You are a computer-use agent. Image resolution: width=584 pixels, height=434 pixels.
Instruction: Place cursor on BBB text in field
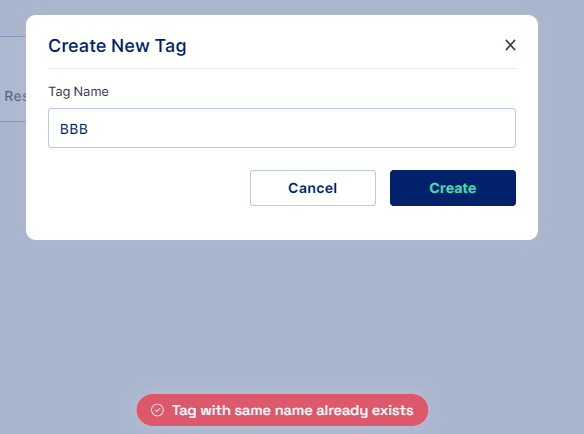[x=74, y=129]
